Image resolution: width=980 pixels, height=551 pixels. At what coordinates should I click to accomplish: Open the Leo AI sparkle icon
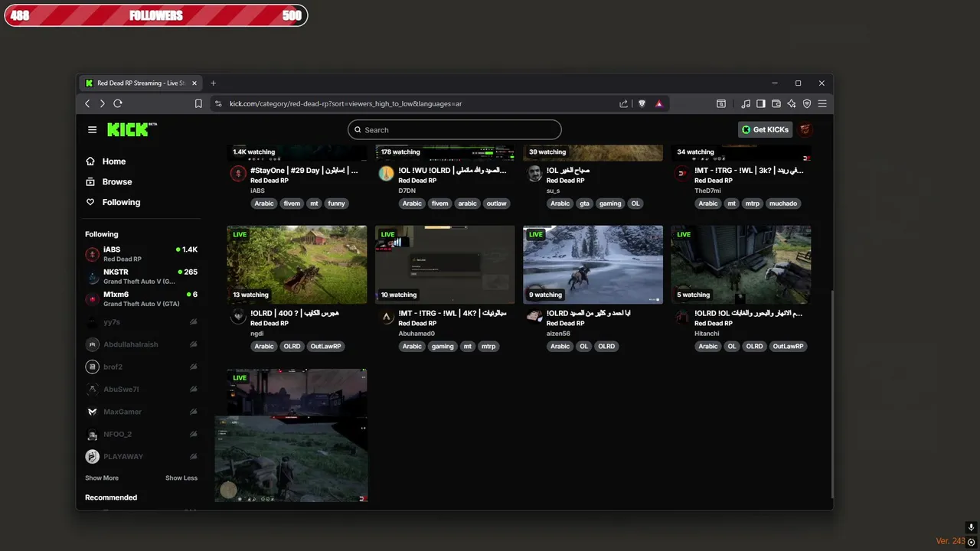point(792,103)
